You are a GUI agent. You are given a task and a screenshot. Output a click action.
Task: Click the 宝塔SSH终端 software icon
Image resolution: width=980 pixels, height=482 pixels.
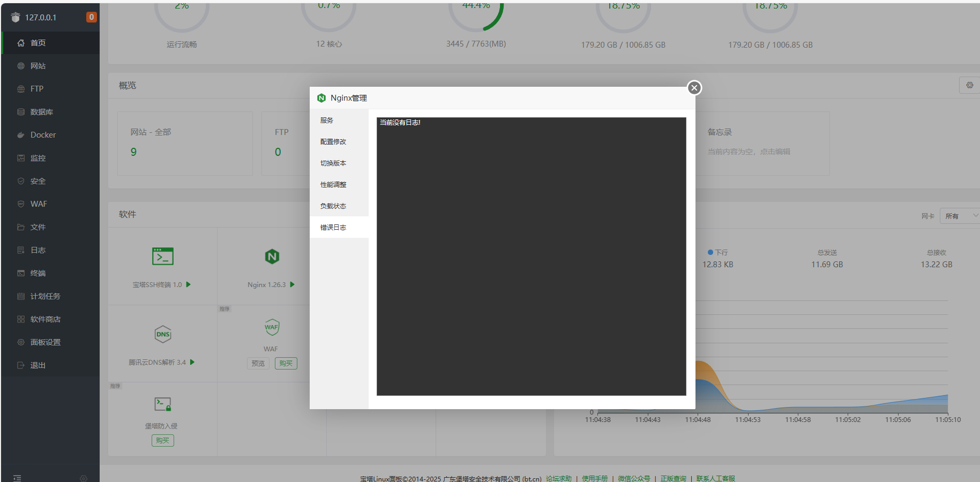[162, 257]
